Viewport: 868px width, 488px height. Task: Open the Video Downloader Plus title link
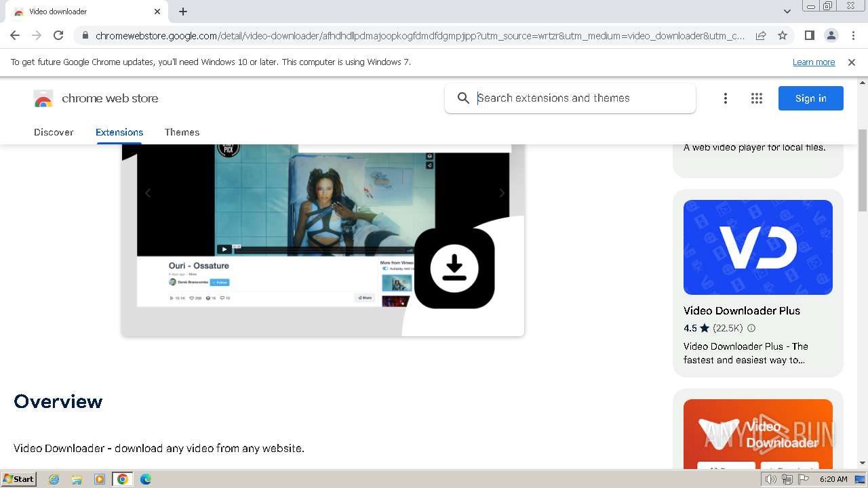coord(742,310)
